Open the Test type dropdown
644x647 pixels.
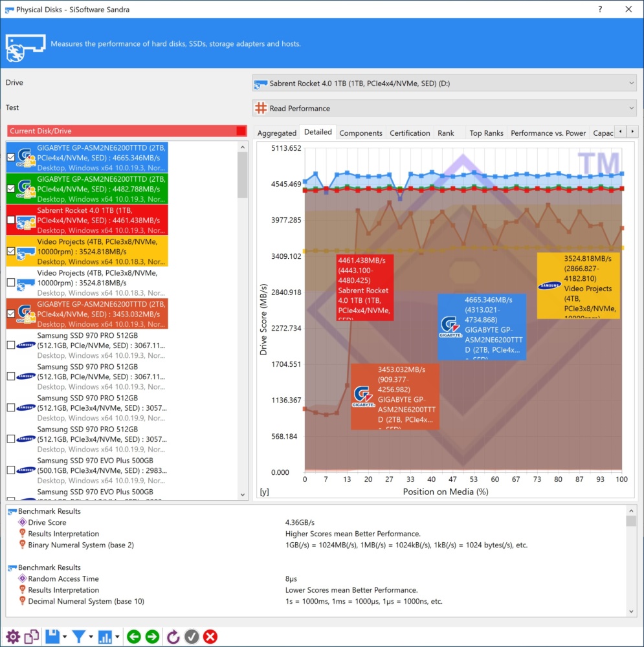pyautogui.click(x=445, y=108)
